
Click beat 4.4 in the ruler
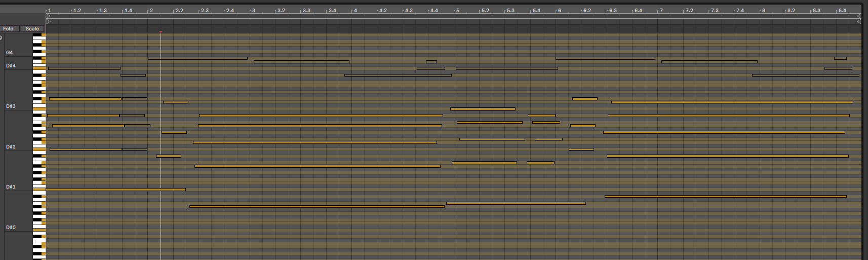click(x=434, y=10)
